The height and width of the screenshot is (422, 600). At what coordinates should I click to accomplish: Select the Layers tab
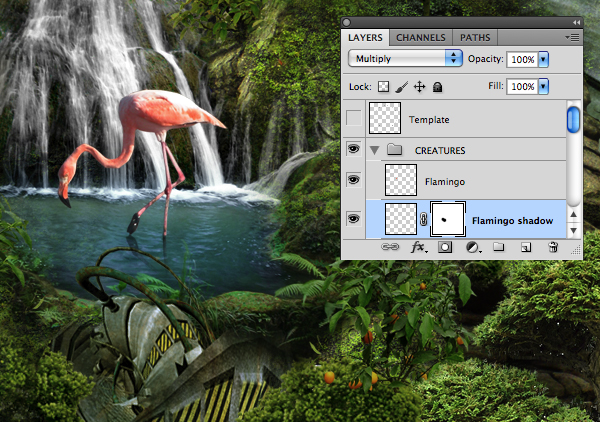click(365, 37)
